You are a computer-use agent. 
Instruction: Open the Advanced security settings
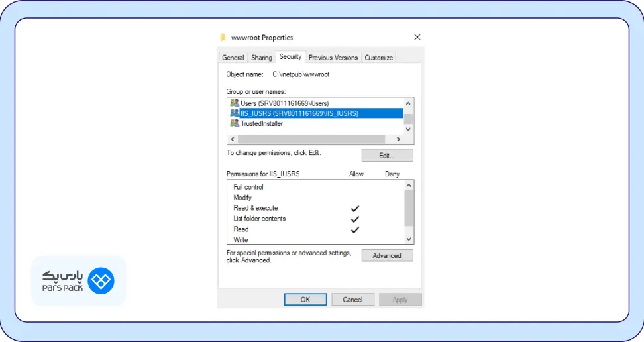pos(387,256)
